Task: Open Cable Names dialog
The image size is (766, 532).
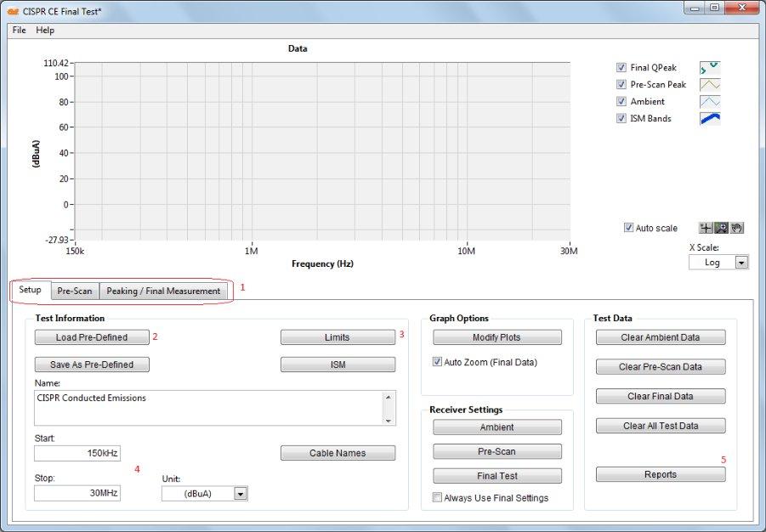Action: tap(338, 453)
